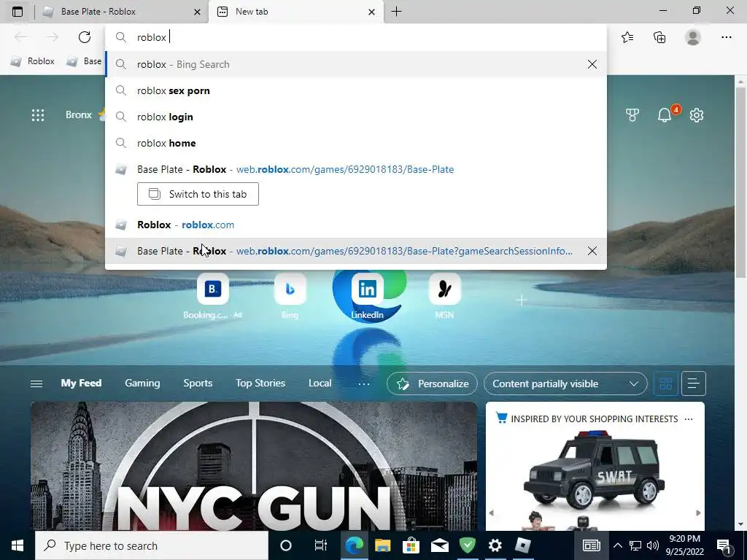Open the Bronx weather widget
The height and width of the screenshot is (560, 747).
pos(85,114)
